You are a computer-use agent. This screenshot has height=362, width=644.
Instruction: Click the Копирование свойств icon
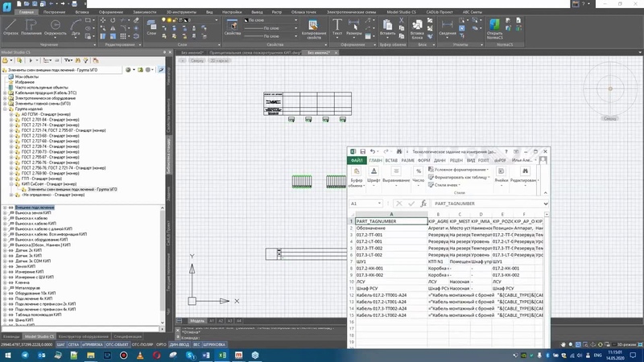click(x=313, y=29)
